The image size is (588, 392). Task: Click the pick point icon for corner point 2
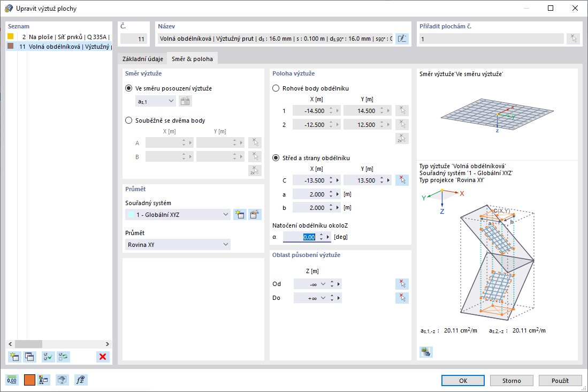tap(402, 124)
